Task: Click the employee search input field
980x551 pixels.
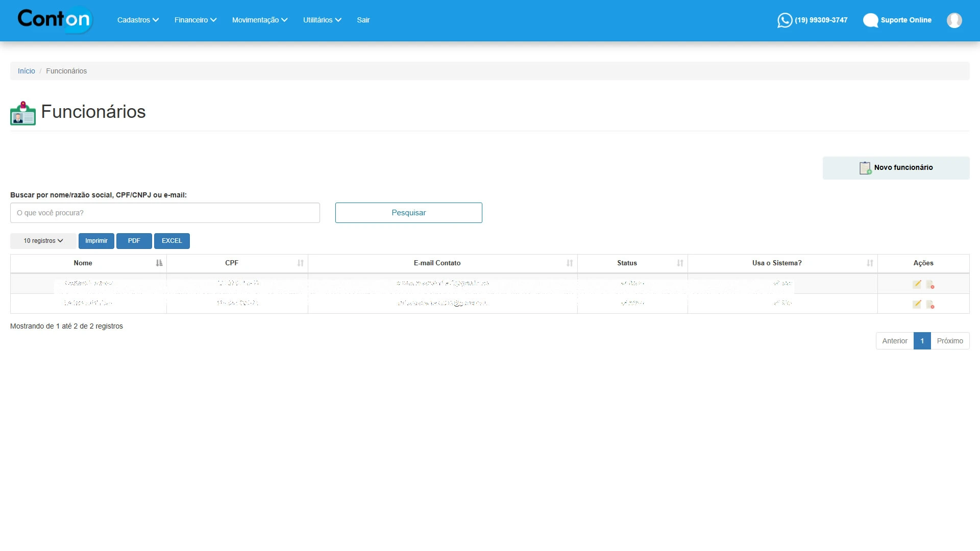Action: click(165, 213)
